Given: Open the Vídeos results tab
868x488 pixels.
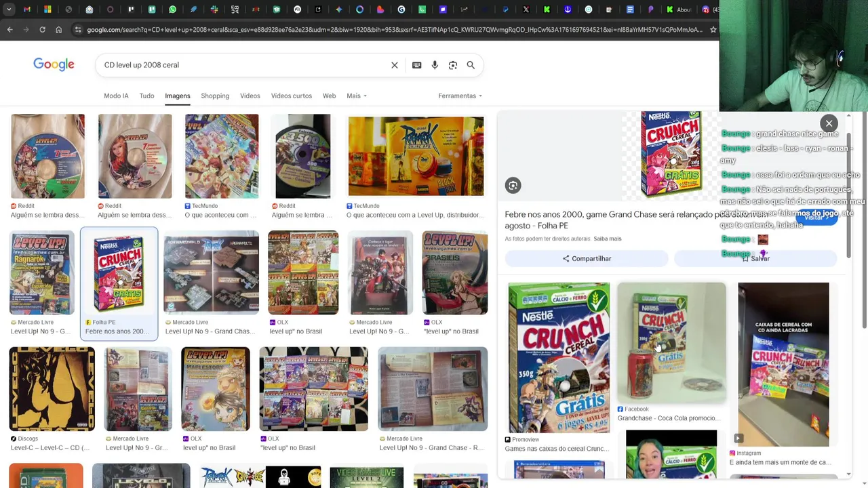Looking at the screenshot, I should [250, 96].
